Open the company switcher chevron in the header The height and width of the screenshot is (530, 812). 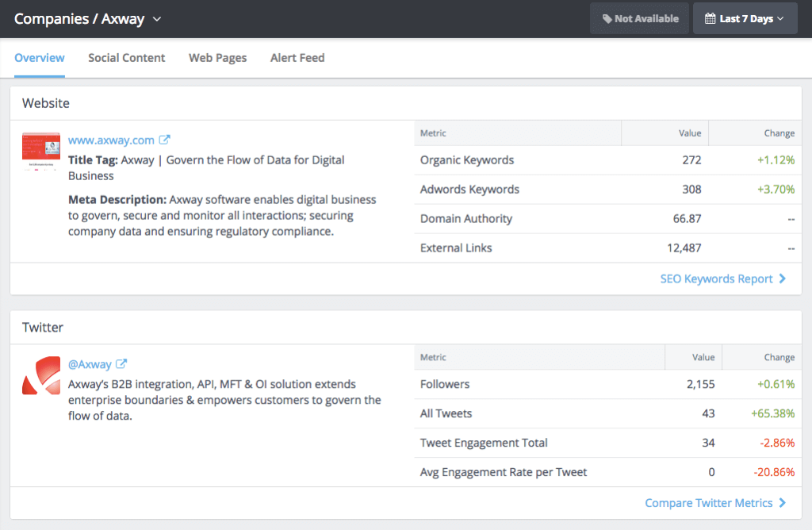[x=155, y=17]
